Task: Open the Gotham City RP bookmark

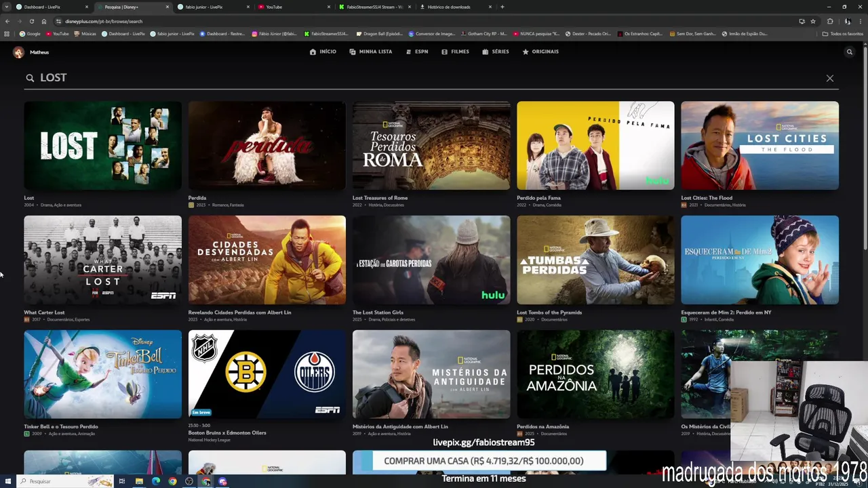Action: [484, 33]
